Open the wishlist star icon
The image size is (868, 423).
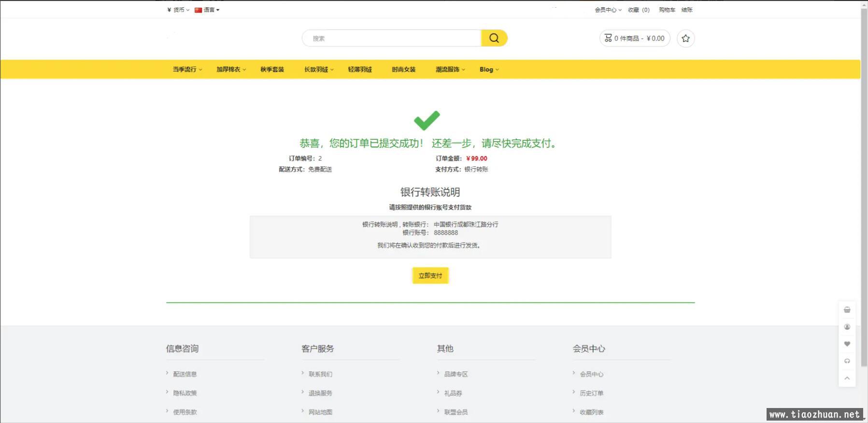[x=685, y=38]
